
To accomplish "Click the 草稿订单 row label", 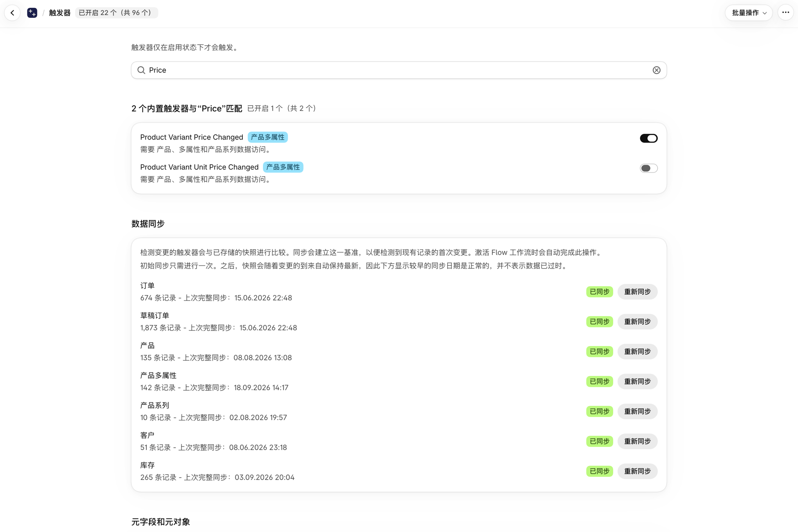I will pos(155,316).
